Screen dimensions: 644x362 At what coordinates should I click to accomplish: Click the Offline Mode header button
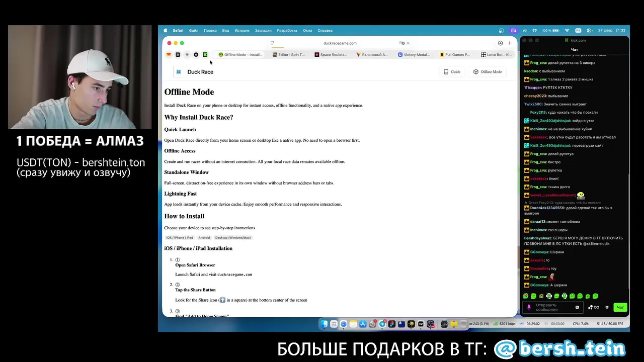tap(488, 72)
